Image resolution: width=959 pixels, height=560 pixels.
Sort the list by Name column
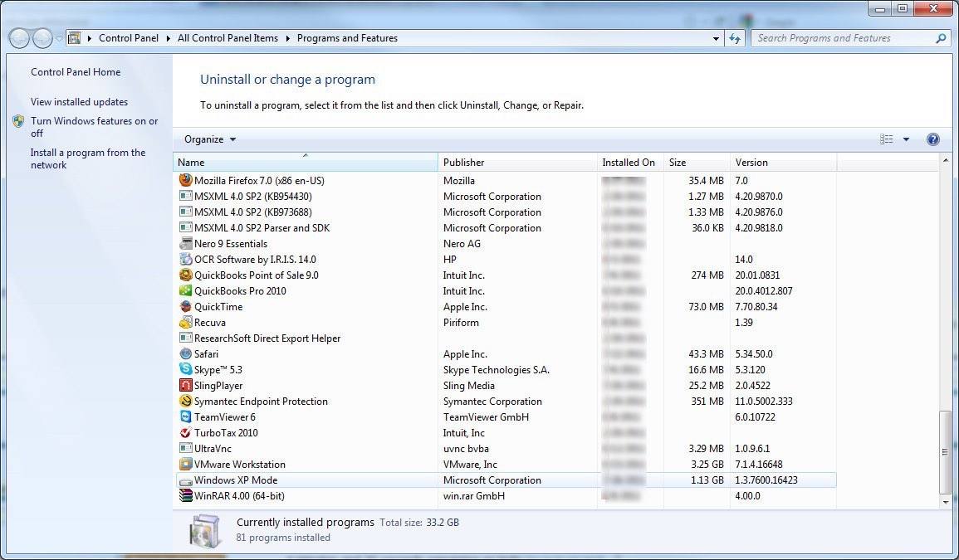(306, 162)
